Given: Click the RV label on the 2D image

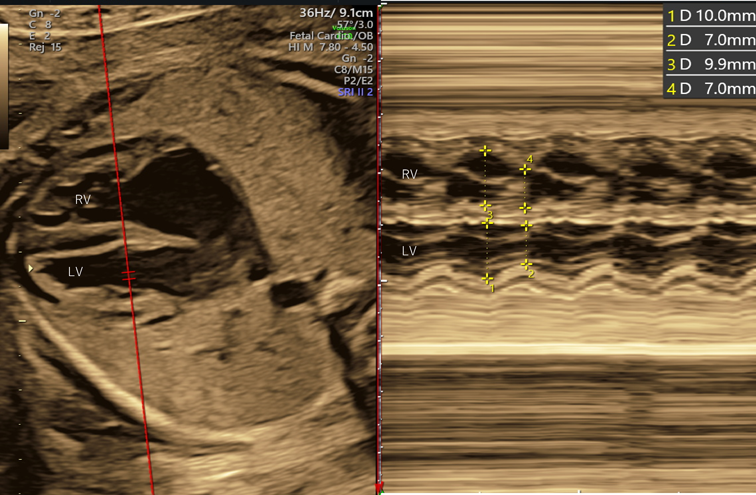Looking at the screenshot, I should click(x=83, y=200).
